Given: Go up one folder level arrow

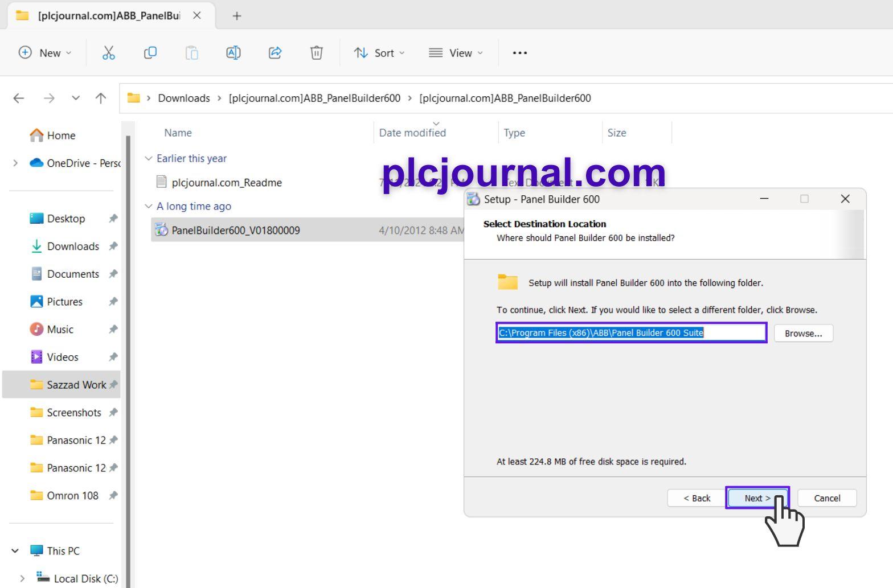Looking at the screenshot, I should coord(101,98).
